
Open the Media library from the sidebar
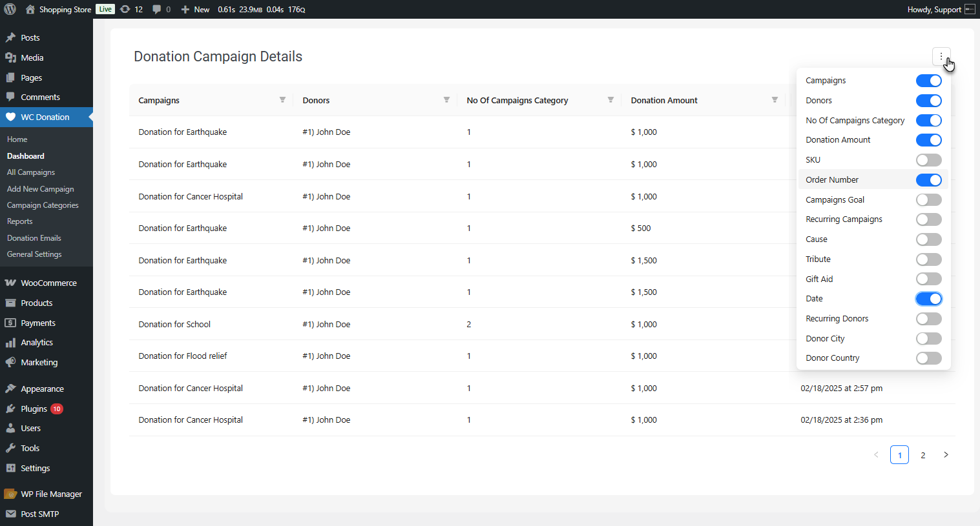tap(30, 57)
